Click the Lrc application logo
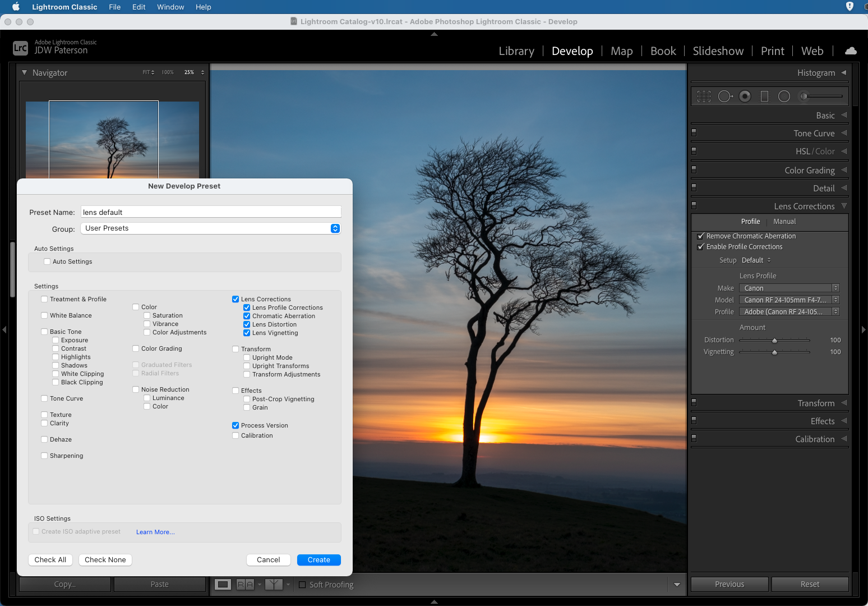The width and height of the screenshot is (868, 606). 20,48
